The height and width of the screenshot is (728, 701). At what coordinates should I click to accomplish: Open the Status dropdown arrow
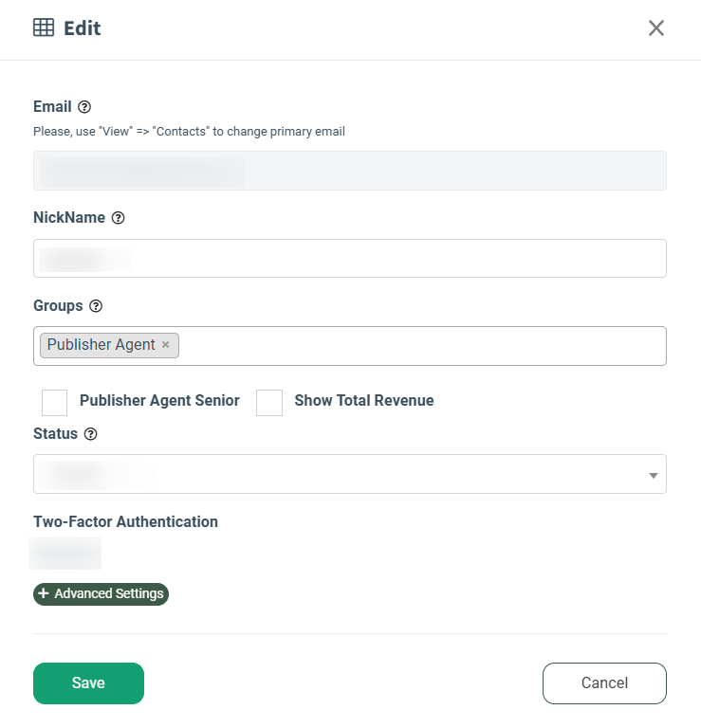654,476
